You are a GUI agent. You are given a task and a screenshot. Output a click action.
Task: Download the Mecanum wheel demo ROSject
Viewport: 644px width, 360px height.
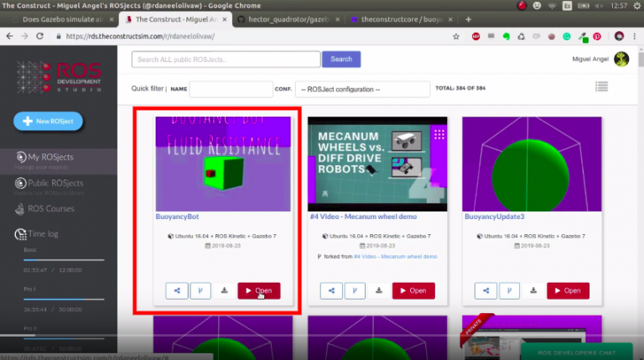coord(379,290)
